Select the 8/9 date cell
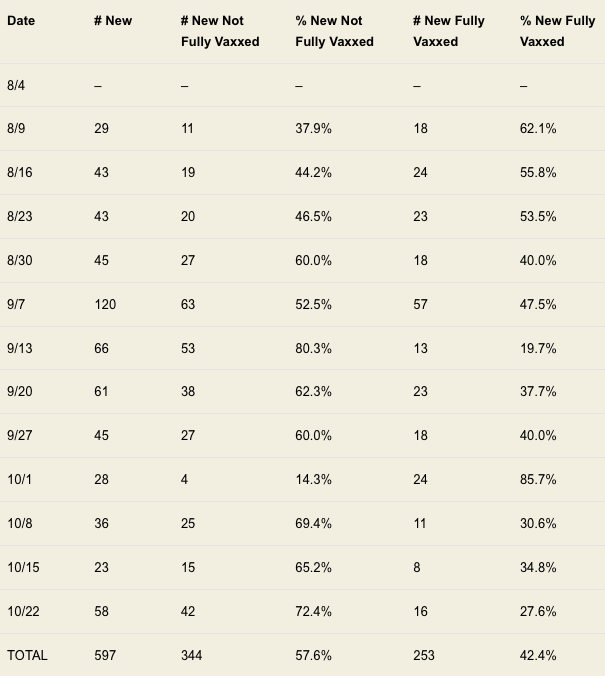The image size is (605, 676). [15, 129]
